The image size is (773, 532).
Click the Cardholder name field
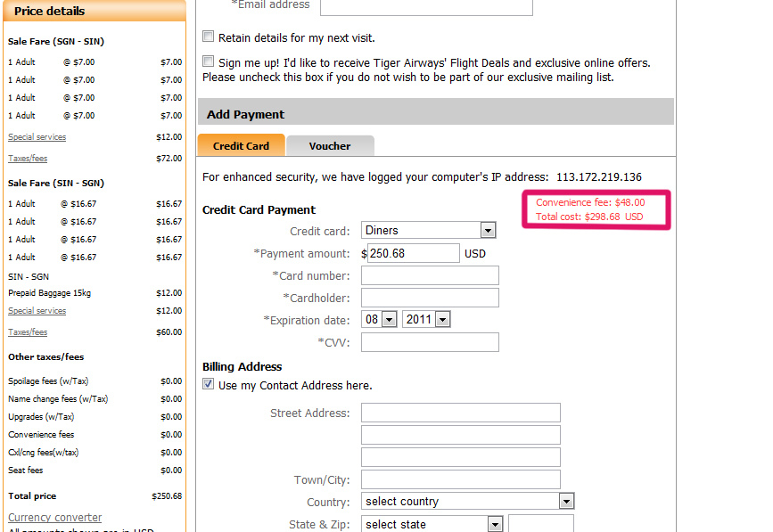[x=430, y=298]
